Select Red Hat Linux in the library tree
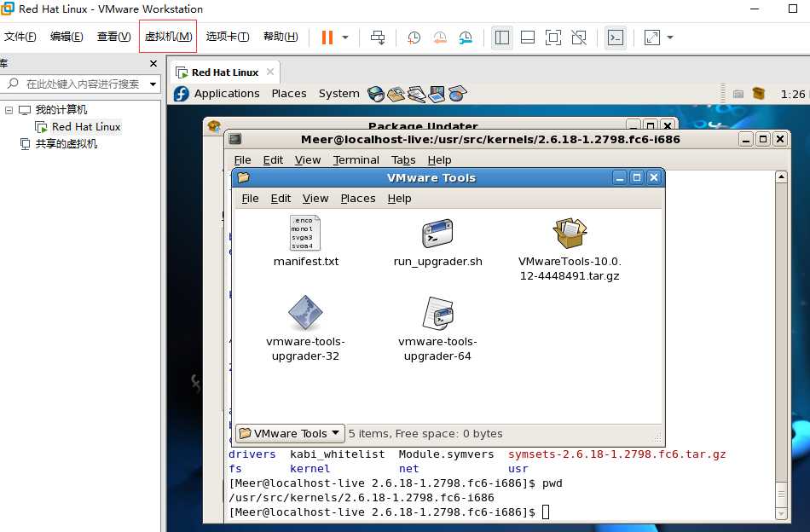The width and height of the screenshot is (810, 532). click(x=86, y=126)
